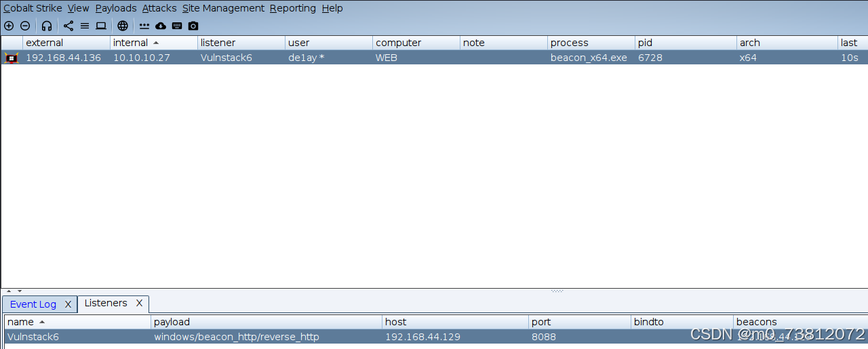Sort listeners by port column
Image resolution: width=868 pixels, height=349 pixels.
tap(580, 322)
